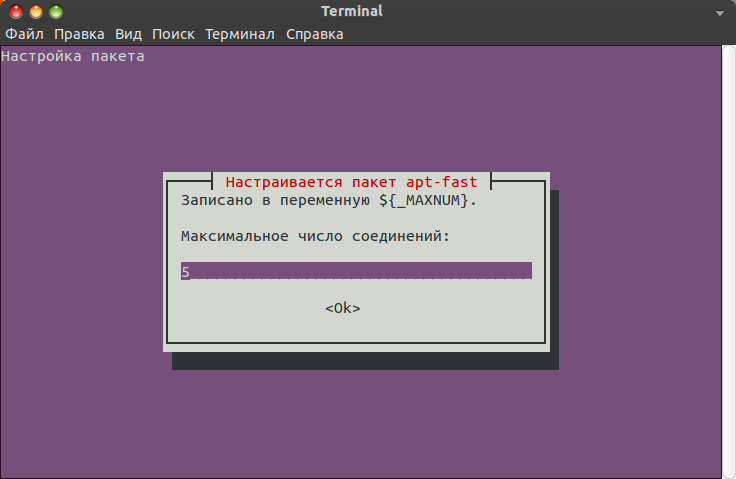
Task: Confirm the dialog with the Ok button
Action: click(x=343, y=308)
